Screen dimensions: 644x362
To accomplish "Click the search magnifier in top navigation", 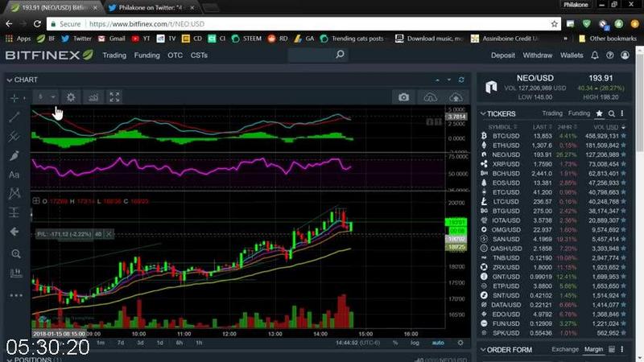I will [340, 54].
